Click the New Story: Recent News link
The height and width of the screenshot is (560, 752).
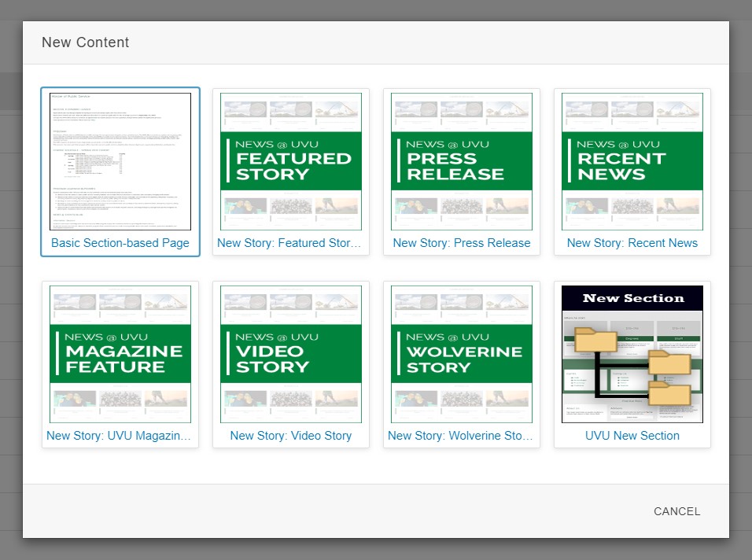(x=632, y=243)
